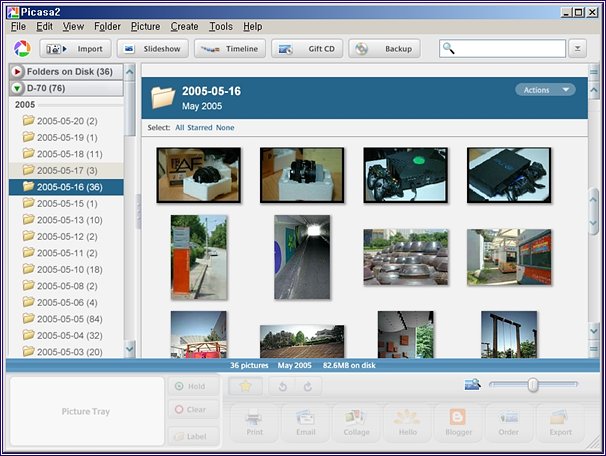Screen dimensions: 606x456
Task: Select the black Xbox console thumbnail
Action: [404, 175]
